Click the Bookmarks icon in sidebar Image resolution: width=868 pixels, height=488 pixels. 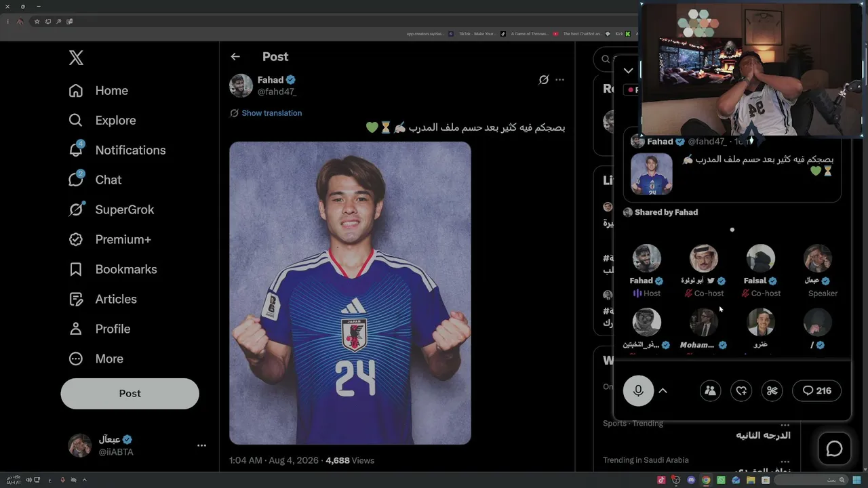[x=76, y=269]
